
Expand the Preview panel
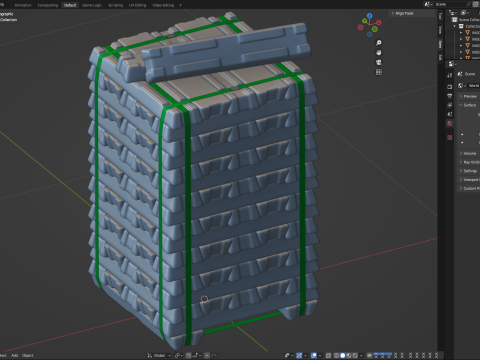click(x=468, y=96)
